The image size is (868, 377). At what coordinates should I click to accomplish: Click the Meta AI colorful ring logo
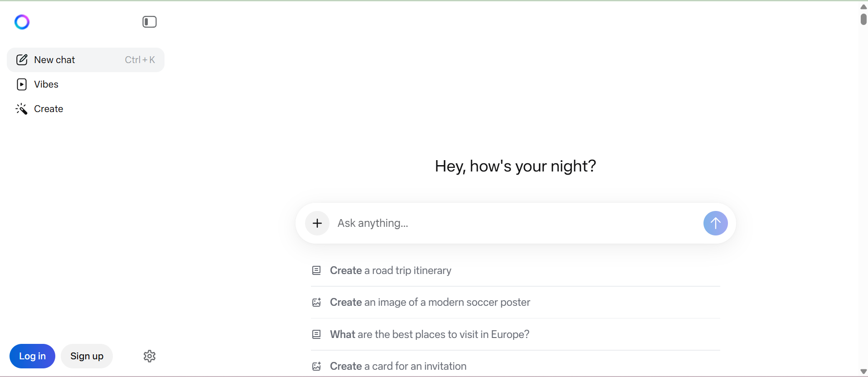tap(22, 22)
